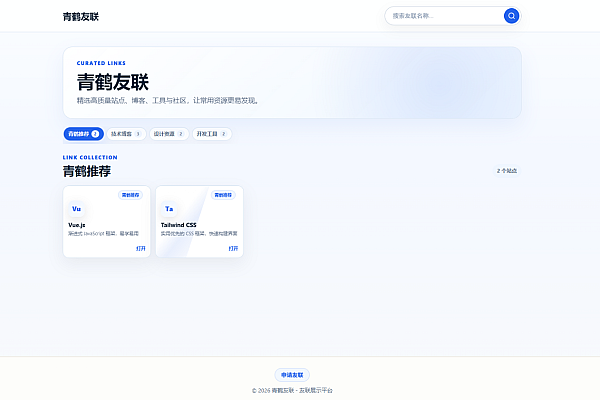600x400 pixels.
Task: Click the Vue.js card description text
Action: click(103, 233)
